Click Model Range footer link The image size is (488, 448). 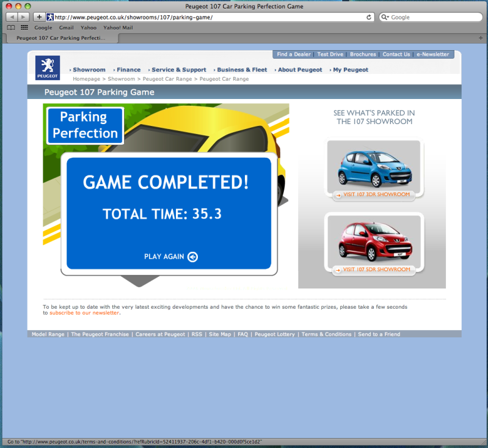pyautogui.click(x=48, y=334)
